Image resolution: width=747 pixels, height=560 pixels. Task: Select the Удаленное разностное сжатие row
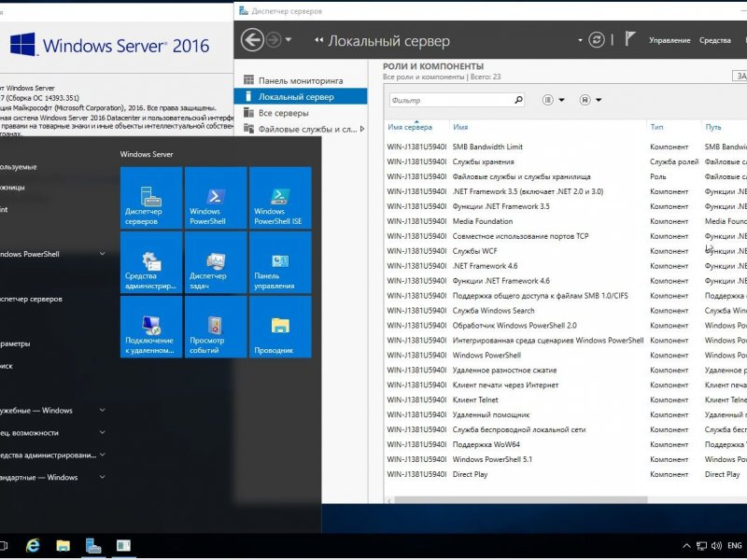coord(567,370)
